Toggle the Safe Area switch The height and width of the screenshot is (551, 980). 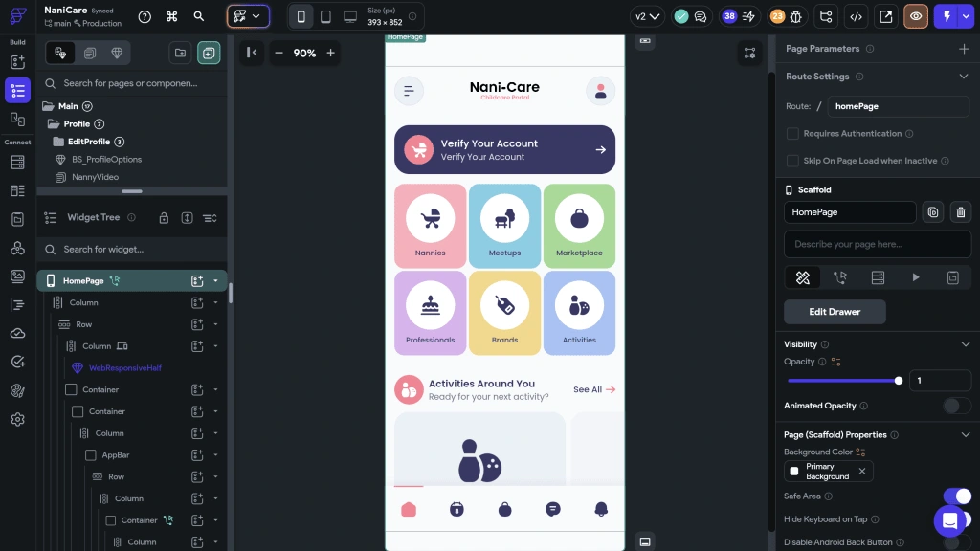point(957,496)
